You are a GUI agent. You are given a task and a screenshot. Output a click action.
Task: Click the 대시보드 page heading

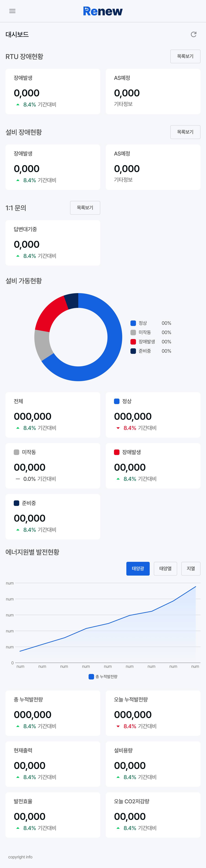point(17,34)
